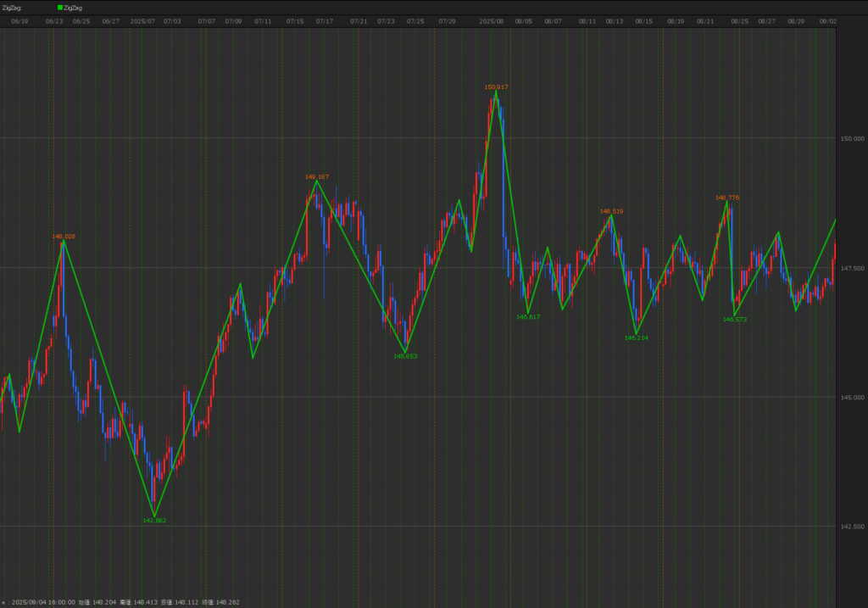This screenshot has width=868, height=608.
Task: Click the 147.500 price axis level
Action: pyautogui.click(x=852, y=268)
